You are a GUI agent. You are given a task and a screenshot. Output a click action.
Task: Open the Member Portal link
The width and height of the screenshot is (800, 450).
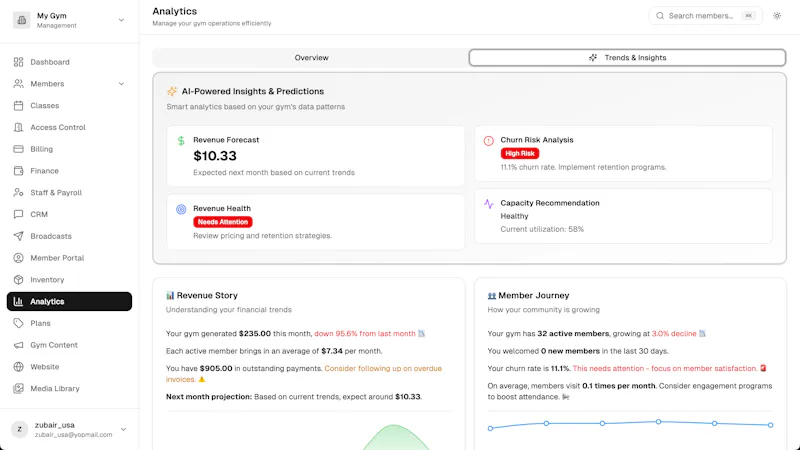pos(69,258)
